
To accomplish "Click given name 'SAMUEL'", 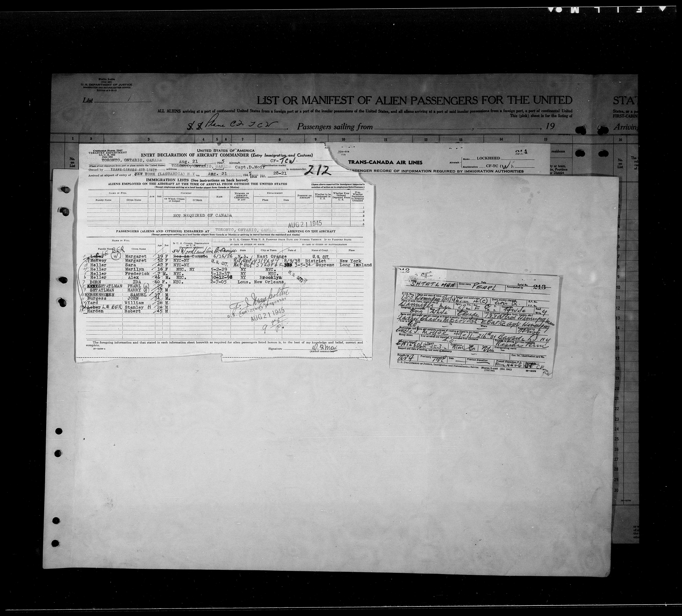I will coord(139,295).
